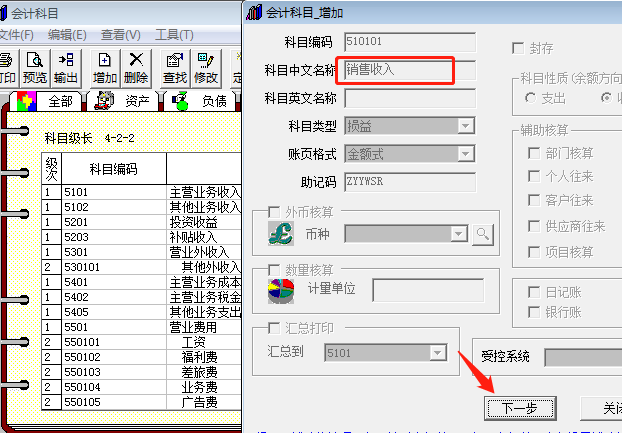The height and width of the screenshot is (433, 622).
Task: Select row 5203 补贴收入
Action: [x=141, y=238]
